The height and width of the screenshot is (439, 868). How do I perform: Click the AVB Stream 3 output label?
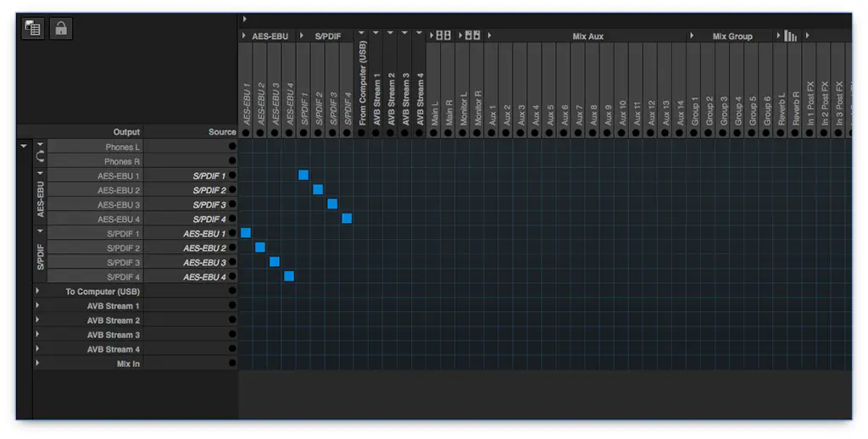click(113, 335)
